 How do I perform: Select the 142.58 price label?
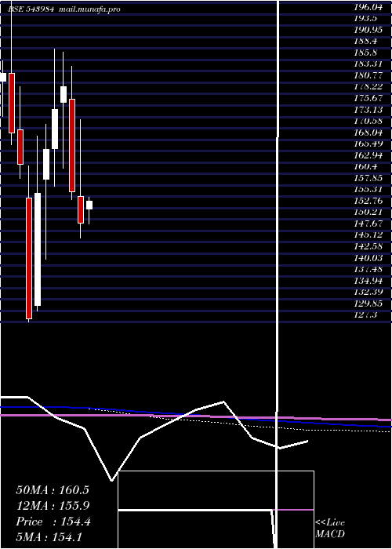(368, 246)
